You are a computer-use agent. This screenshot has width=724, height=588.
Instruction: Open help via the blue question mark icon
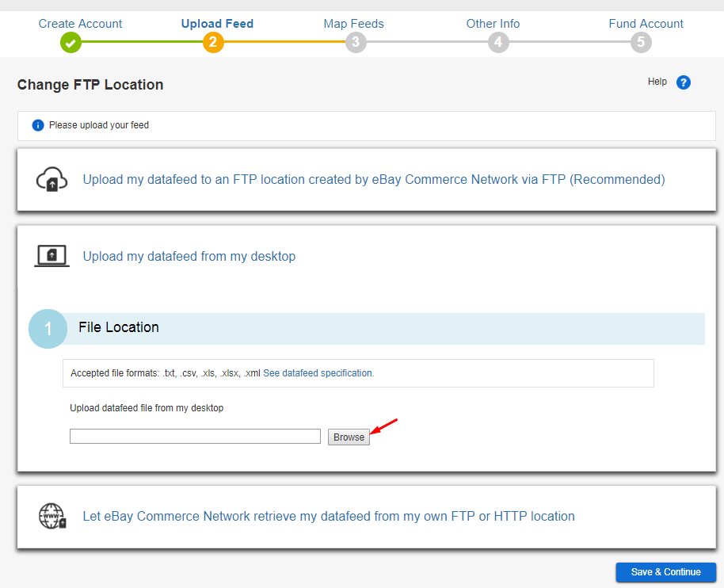click(684, 82)
